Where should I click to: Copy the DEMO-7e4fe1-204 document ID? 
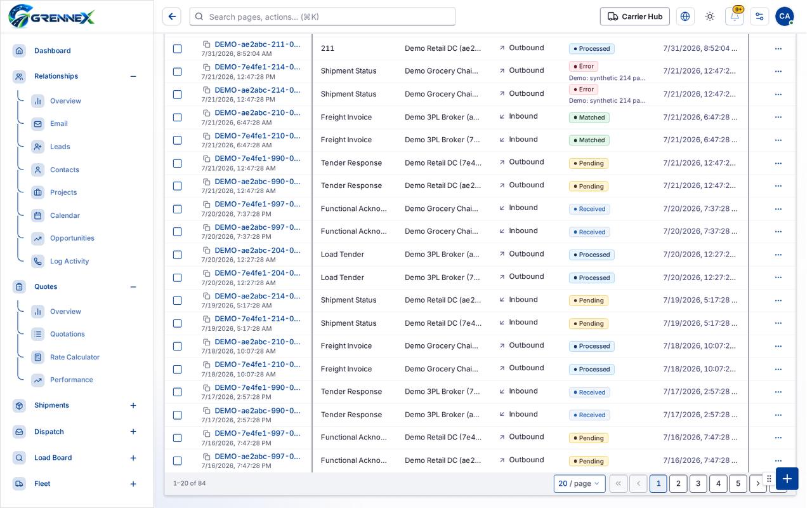207,273
